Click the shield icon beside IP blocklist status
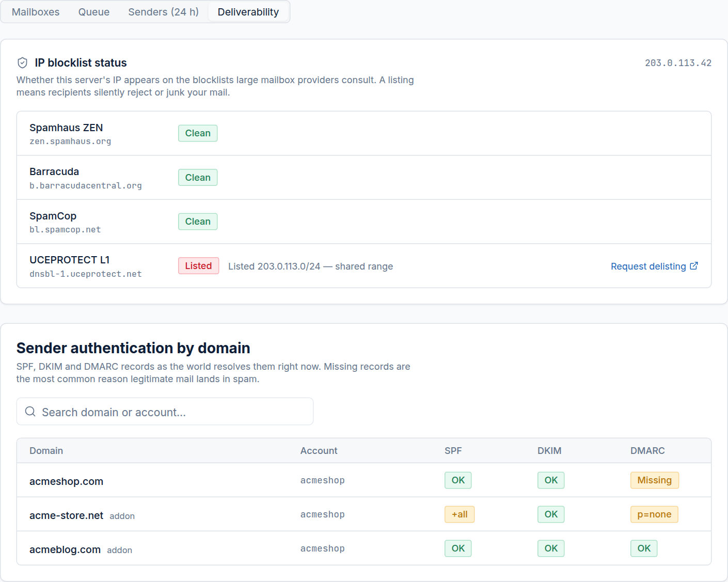 22,63
